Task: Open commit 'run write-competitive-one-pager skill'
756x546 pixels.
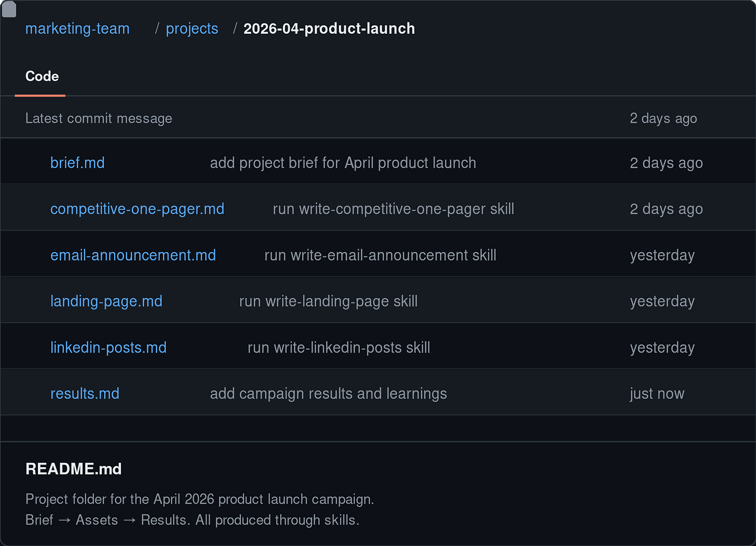Action: click(393, 209)
